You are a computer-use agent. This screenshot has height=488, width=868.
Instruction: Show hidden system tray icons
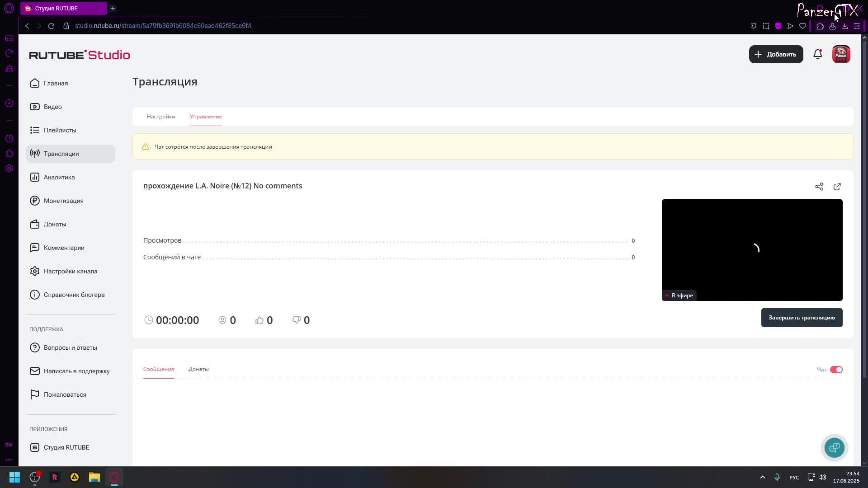pyautogui.click(x=762, y=477)
